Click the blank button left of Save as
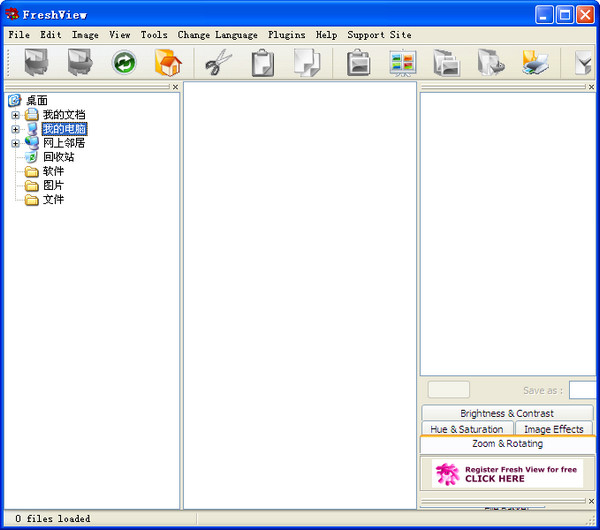 click(448, 390)
